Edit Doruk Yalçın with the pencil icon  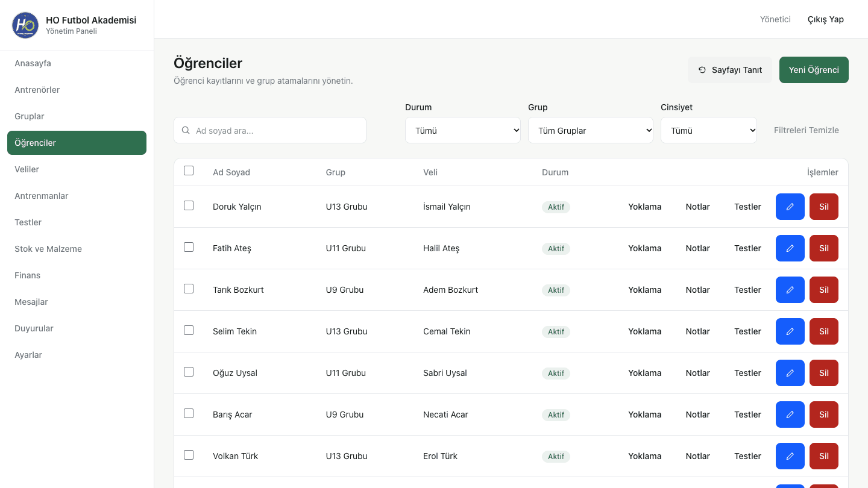(x=790, y=207)
